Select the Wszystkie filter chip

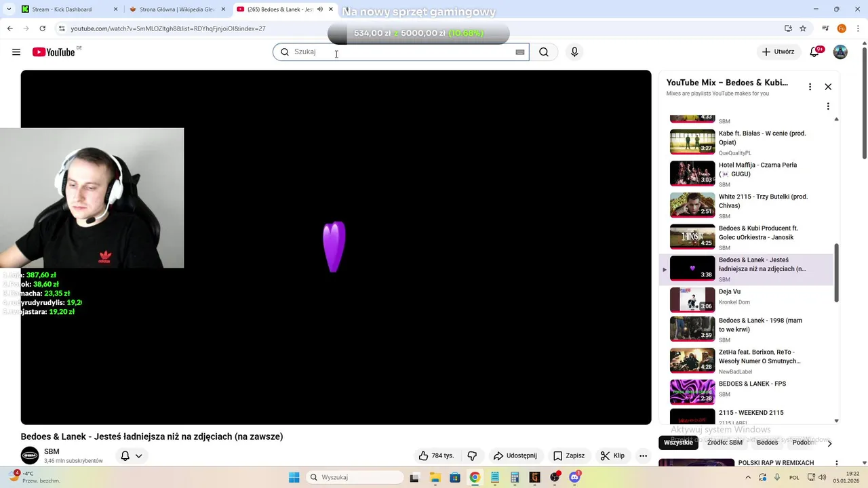pyautogui.click(x=678, y=443)
